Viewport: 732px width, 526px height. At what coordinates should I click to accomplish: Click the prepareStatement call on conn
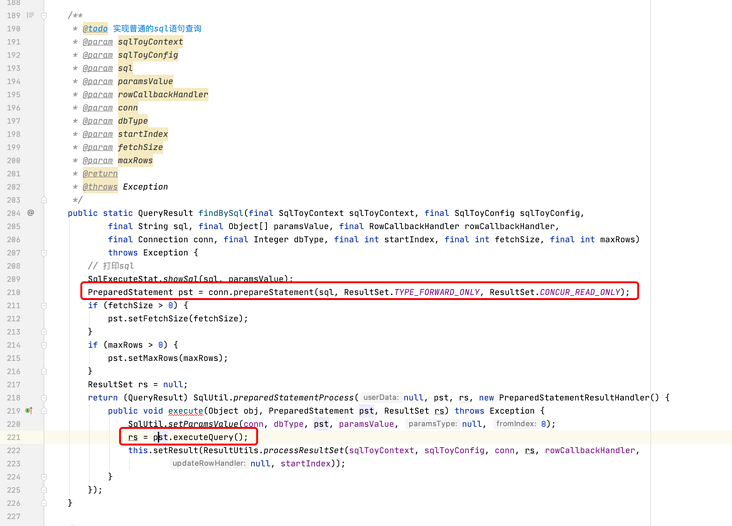pos(274,292)
